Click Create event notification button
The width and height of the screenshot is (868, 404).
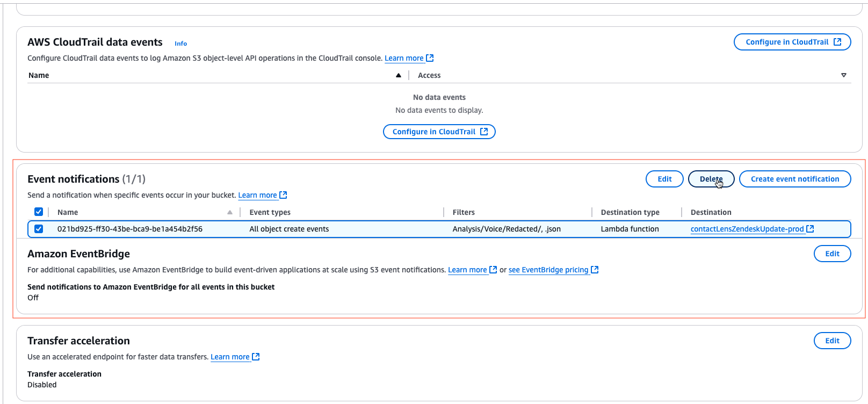tap(794, 179)
